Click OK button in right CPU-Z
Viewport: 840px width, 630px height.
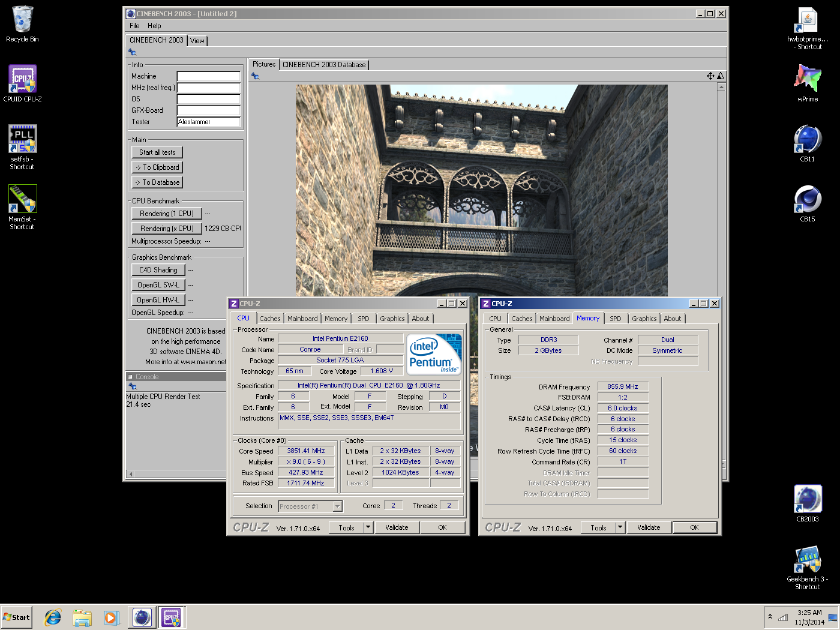(x=694, y=527)
